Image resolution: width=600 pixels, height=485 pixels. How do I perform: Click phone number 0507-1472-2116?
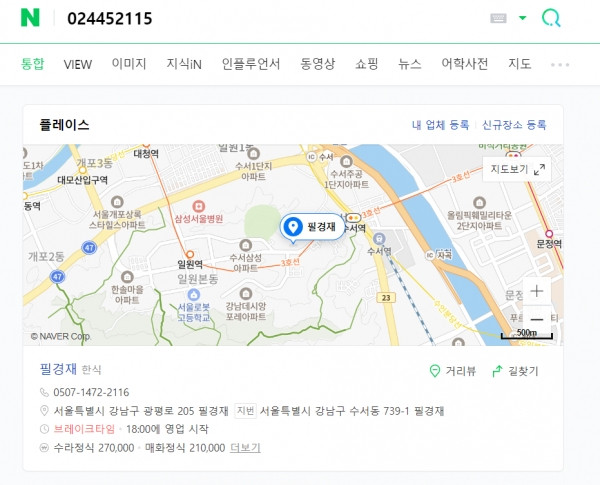tap(91, 392)
